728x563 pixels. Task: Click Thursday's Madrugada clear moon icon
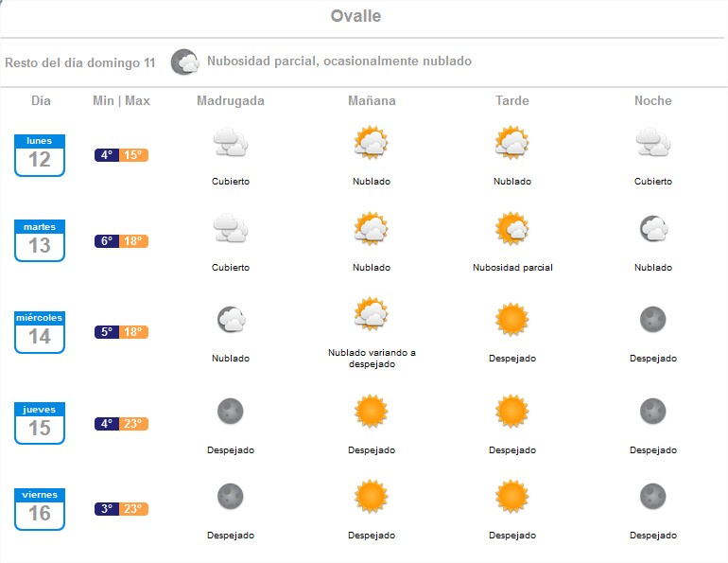click(x=230, y=412)
